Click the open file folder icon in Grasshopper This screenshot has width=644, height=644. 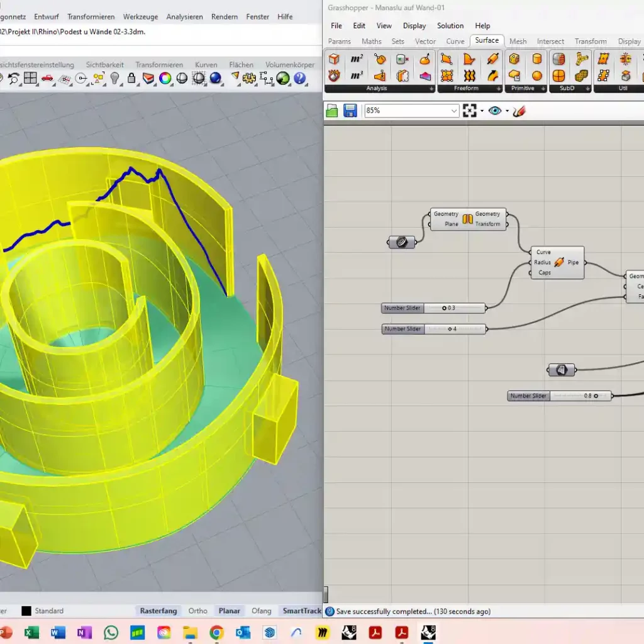pyautogui.click(x=332, y=111)
